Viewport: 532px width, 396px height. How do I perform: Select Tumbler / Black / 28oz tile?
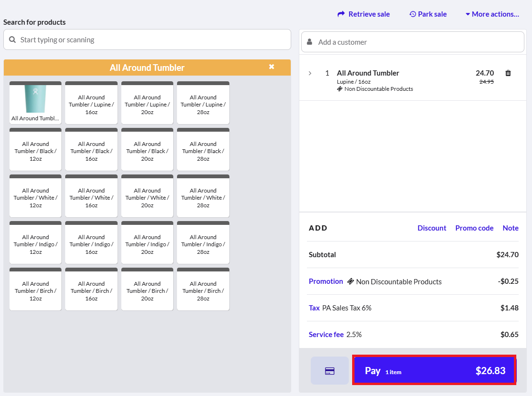(x=203, y=149)
